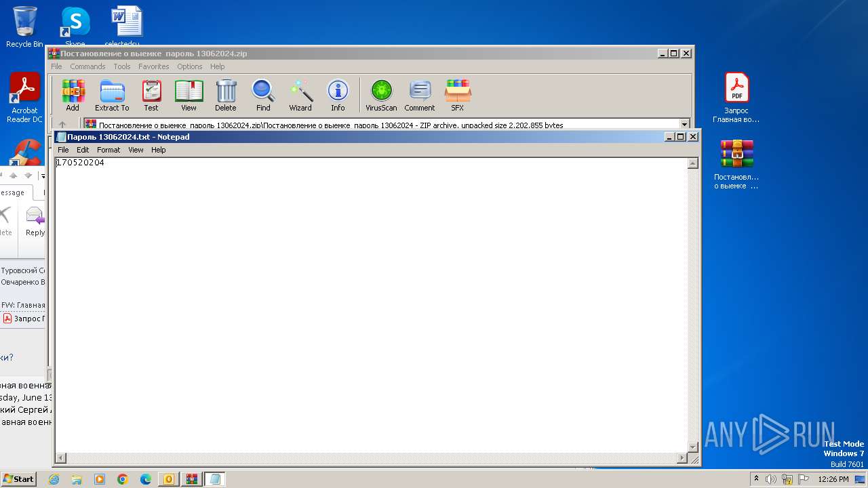Open Internet Explorer from taskbar

54,479
